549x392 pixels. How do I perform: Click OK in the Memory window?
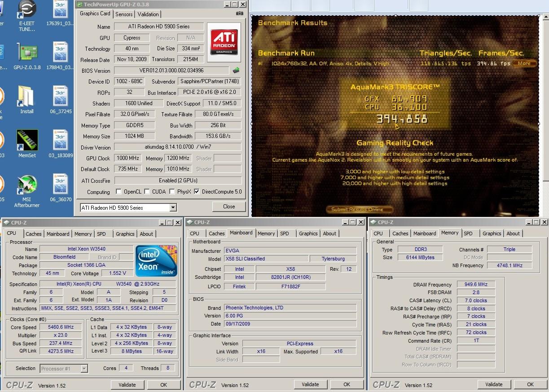point(531,384)
